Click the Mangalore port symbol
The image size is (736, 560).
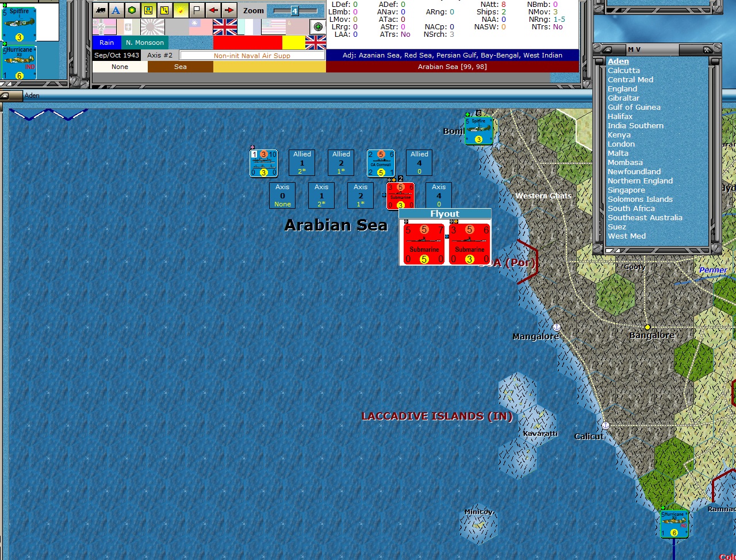tap(556, 327)
